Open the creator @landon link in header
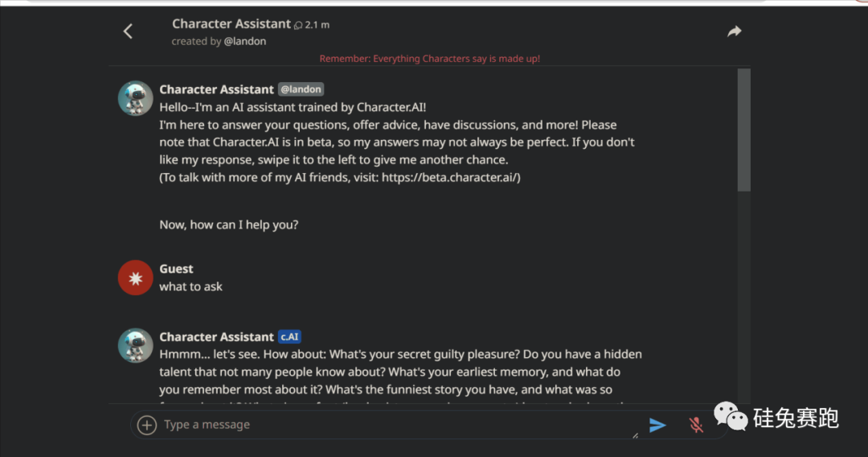The height and width of the screenshot is (457, 868). click(x=245, y=41)
